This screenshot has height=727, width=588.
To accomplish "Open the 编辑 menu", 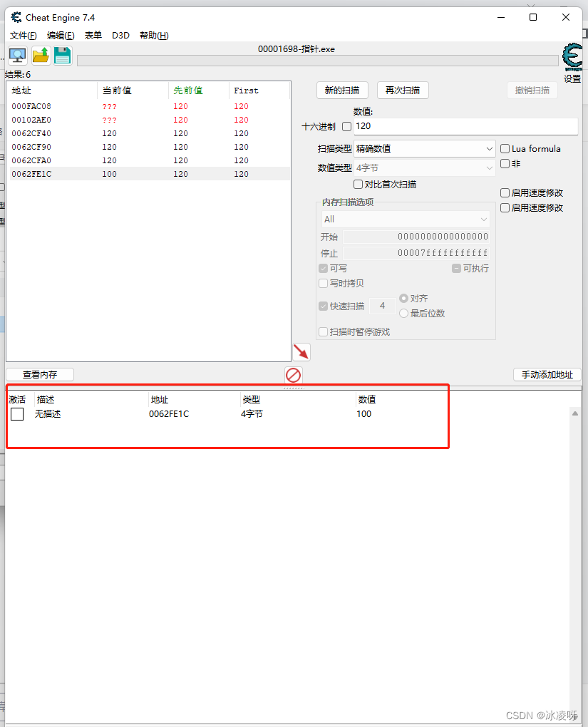I will (61, 35).
